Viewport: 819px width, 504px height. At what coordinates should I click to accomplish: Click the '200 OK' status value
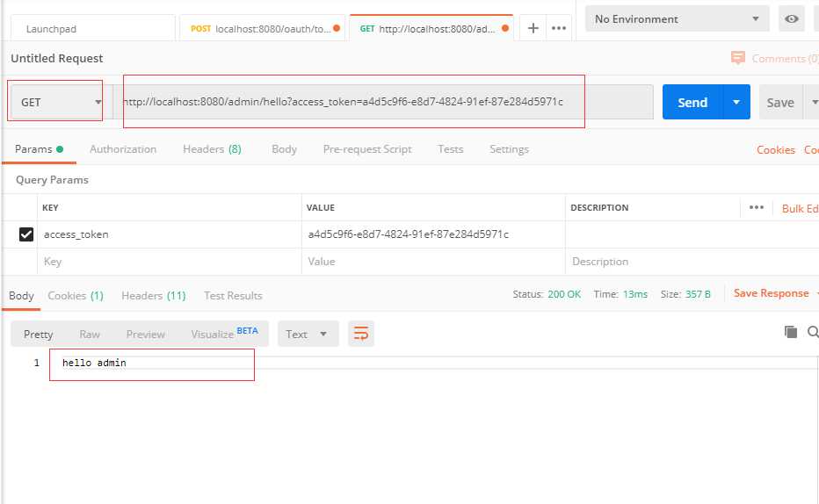click(x=564, y=294)
